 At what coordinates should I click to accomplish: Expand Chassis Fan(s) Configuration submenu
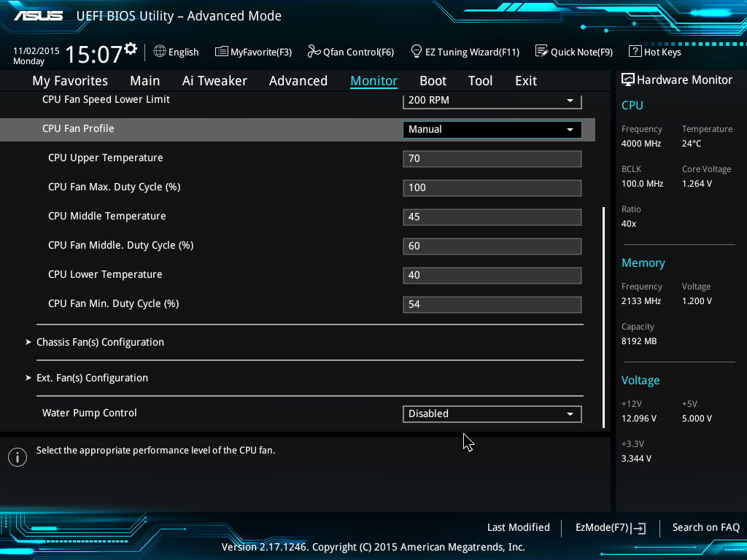click(x=100, y=342)
